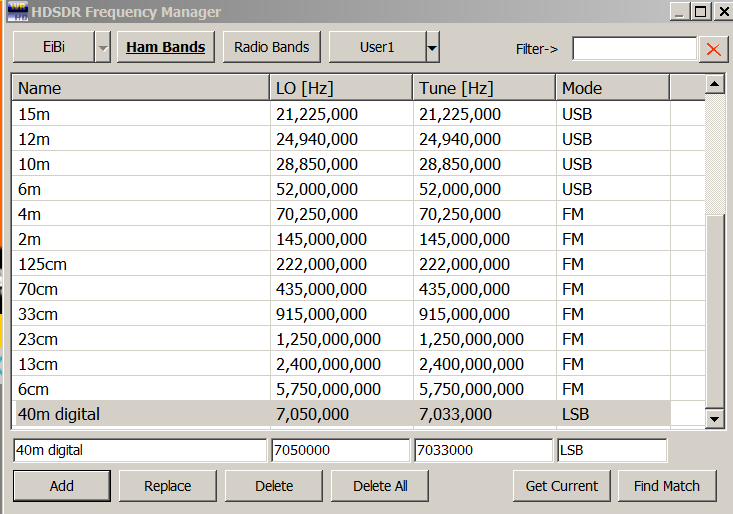Sort by the LO [Hz] column header

click(x=341, y=88)
